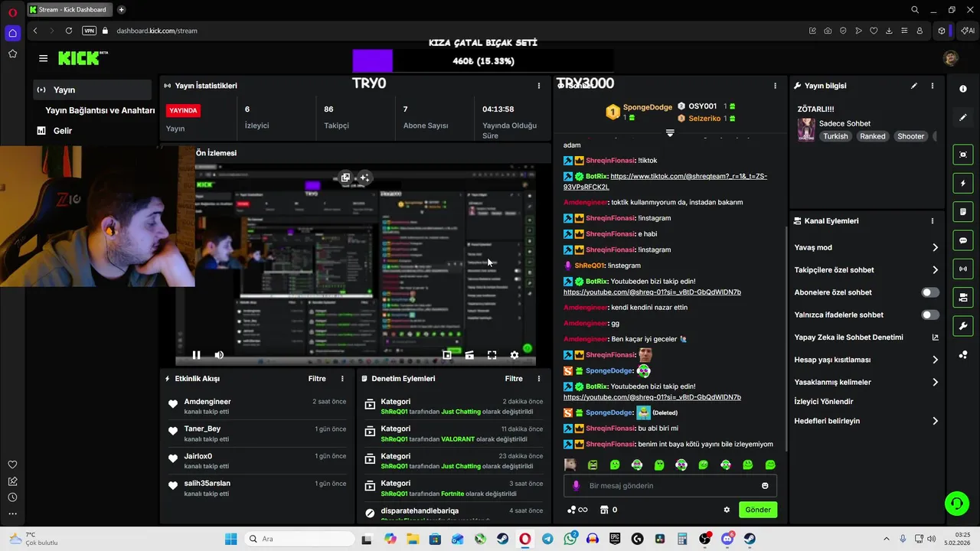Image resolution: width=980 pixels, height=551 pixels.
Task: Switch to the Stream - Kick Dashboard tab
Action: click(70, 10)
